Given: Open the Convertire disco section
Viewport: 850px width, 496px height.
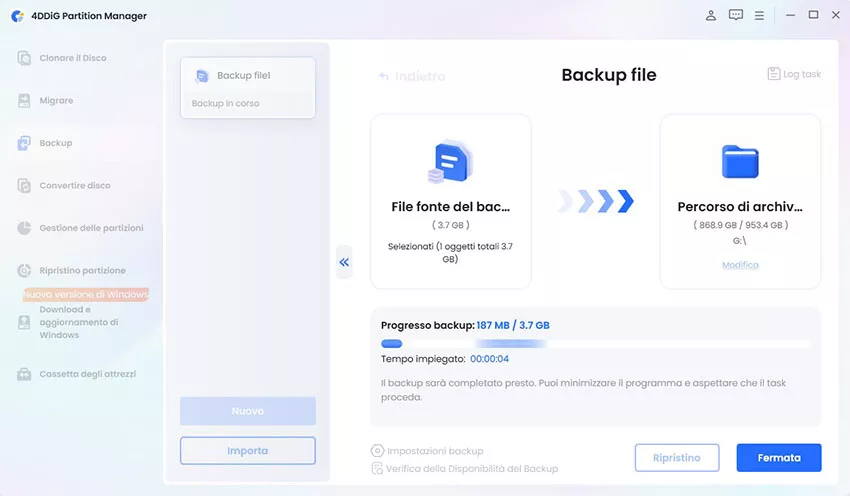Looking at the screenshot, I should click(x=75, y=185).
